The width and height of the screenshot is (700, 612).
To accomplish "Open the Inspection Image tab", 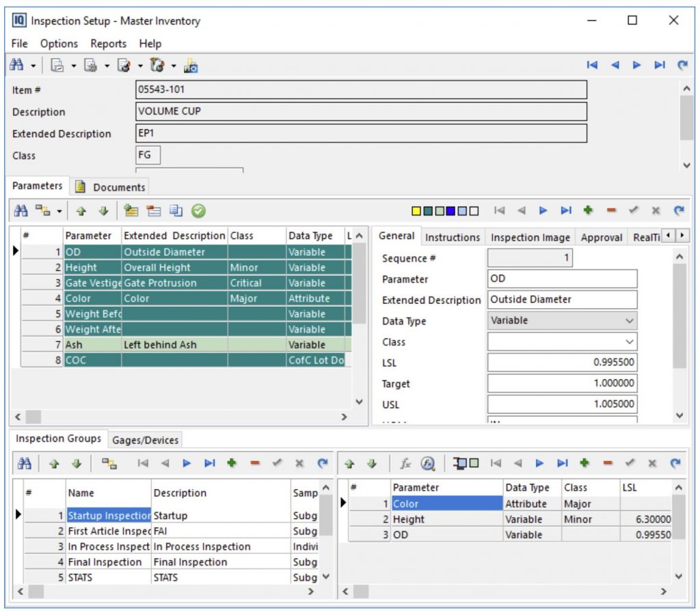I will click(530, 238).
